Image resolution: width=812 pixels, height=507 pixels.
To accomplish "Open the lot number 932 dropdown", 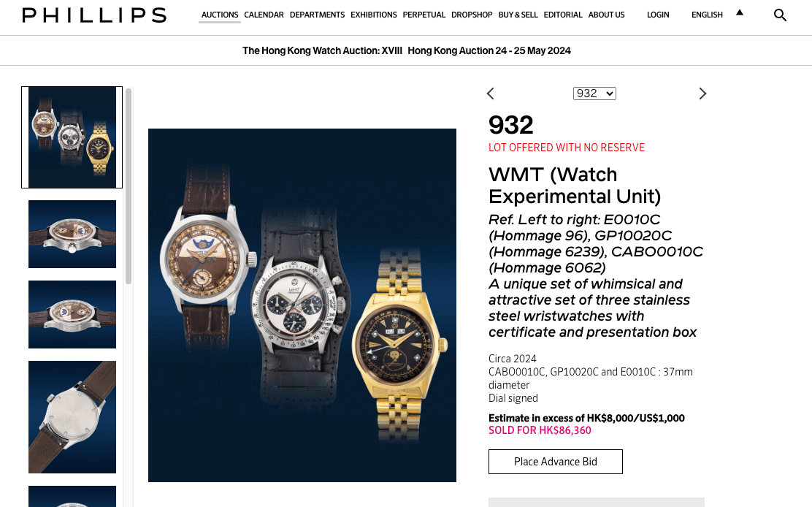I will click(x=594, y=94).
